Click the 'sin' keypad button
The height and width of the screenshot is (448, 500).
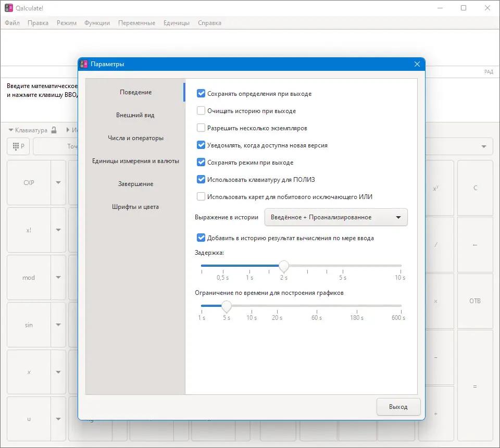(x=29, y=325)
